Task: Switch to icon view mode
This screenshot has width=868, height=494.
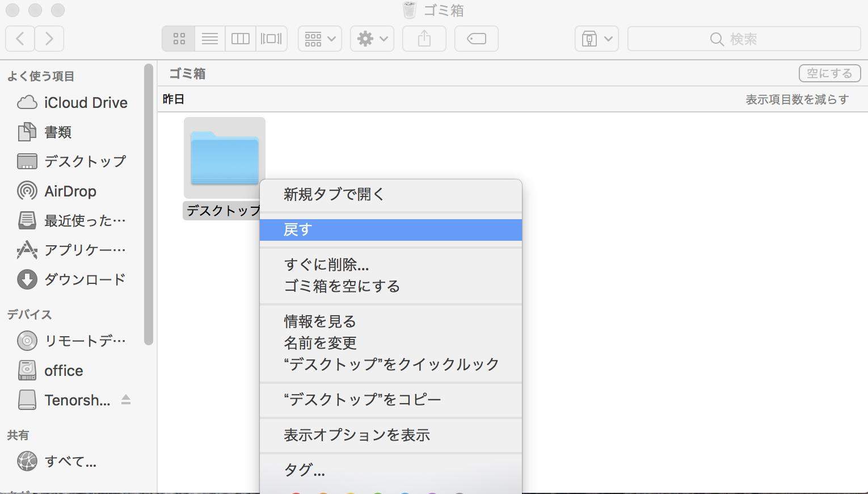Action: (179, 39)
